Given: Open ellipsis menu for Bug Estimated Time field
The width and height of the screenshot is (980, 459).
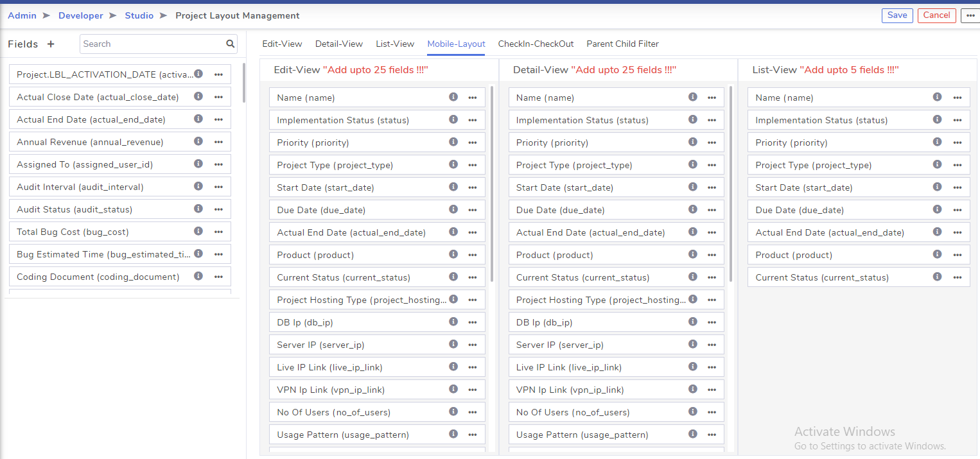Looking at the screenshot, I should pyautogui.click(x=218, y=255).
